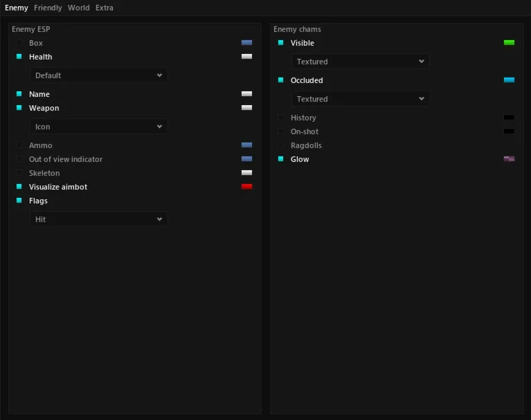531x420 pixels.
Task: Enable the Ragdolls checkbox
Action: 281,145
